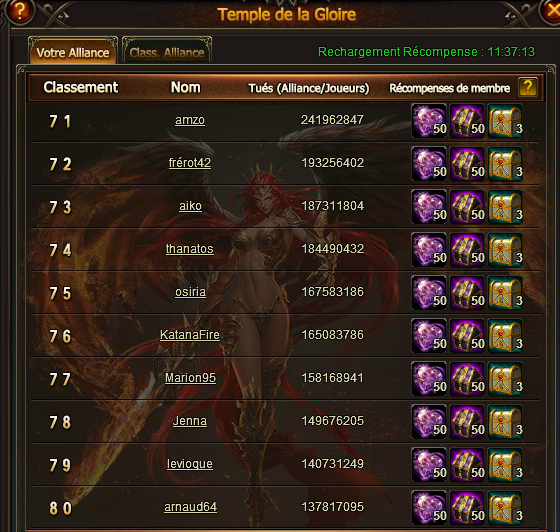Click the player name arnaud64

click(x=190, y=507)
